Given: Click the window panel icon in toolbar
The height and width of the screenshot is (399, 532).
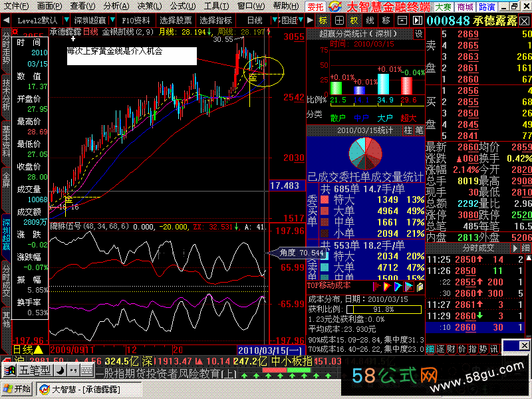Looking at the screenshot, I should [x=402, y=21].
